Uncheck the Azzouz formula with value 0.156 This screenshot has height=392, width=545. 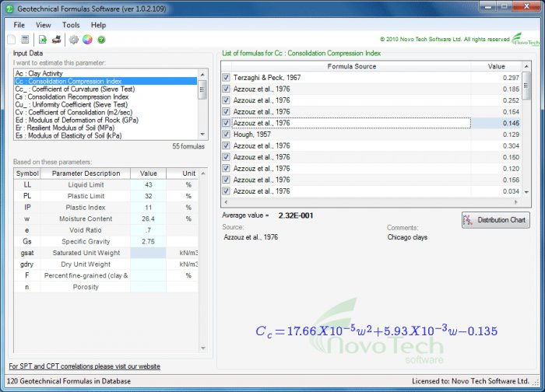tap(227, 180)
